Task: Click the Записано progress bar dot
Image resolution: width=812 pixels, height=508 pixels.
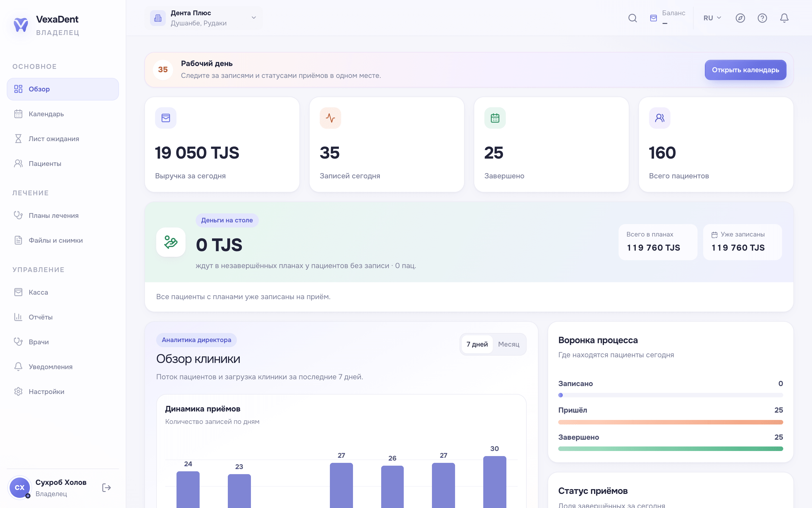Action: tap(560, 395)
